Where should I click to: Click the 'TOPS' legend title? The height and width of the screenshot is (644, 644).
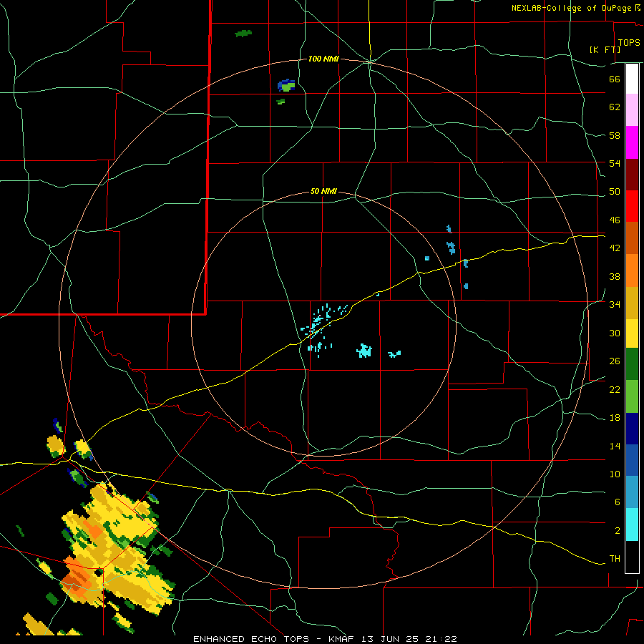629,43
